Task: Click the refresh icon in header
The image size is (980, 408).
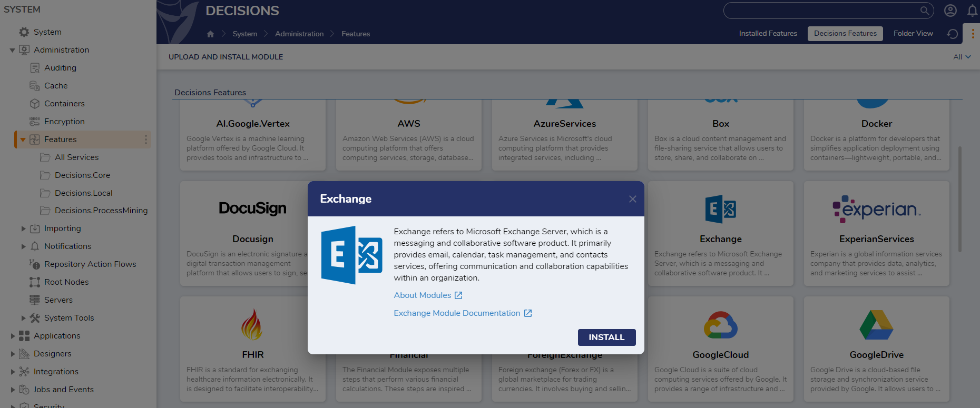Action: tap(952, 34)
